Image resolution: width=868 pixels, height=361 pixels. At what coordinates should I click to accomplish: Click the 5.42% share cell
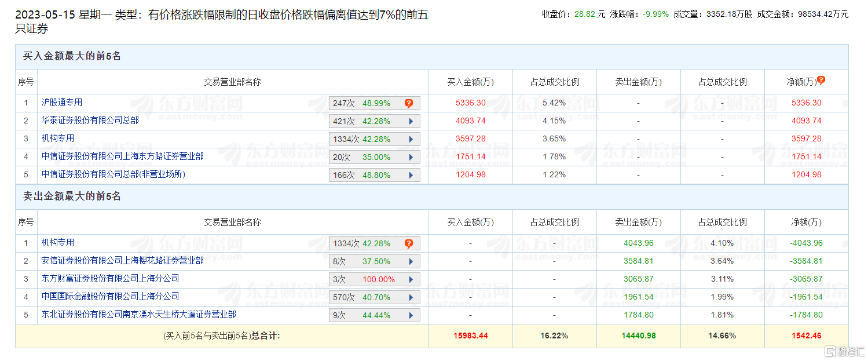(x=554, y=103)
